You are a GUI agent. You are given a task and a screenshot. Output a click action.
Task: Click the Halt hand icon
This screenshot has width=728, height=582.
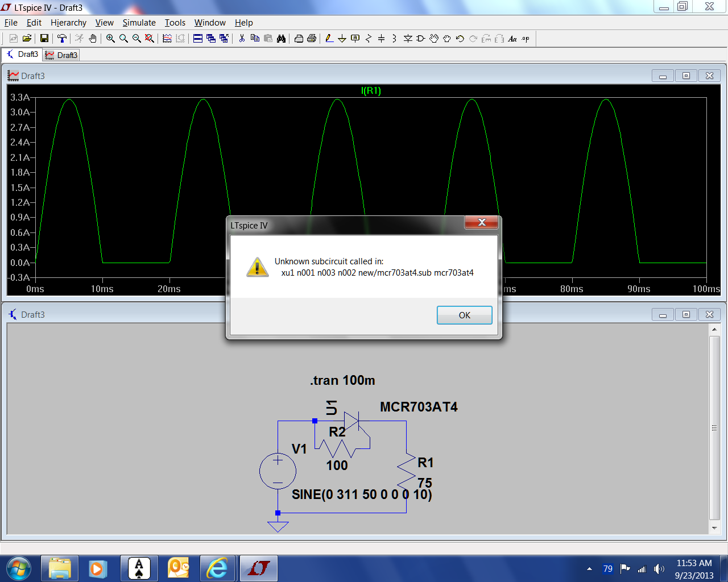tap(92, 39)
